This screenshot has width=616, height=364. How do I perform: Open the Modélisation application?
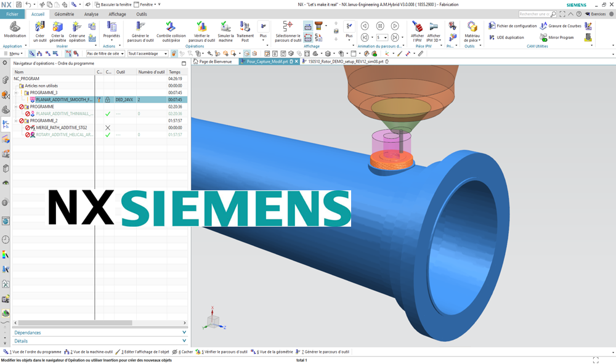[x=15, y=31]
